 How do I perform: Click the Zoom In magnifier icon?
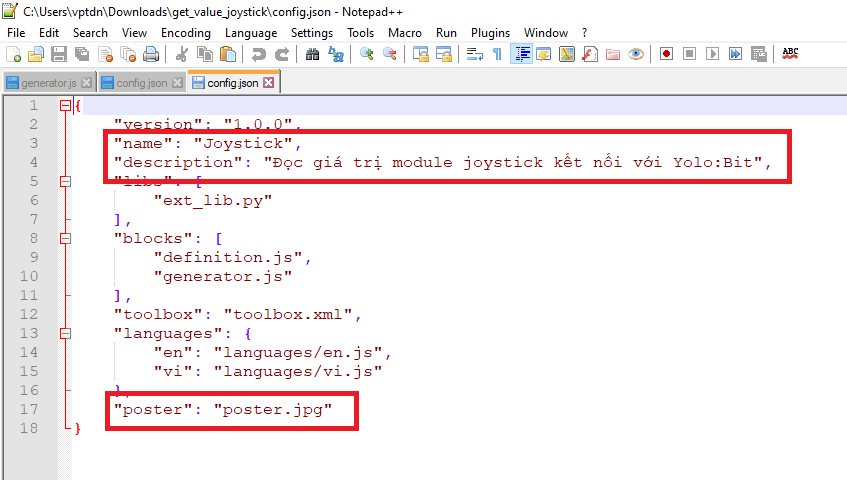pos(367,54)
